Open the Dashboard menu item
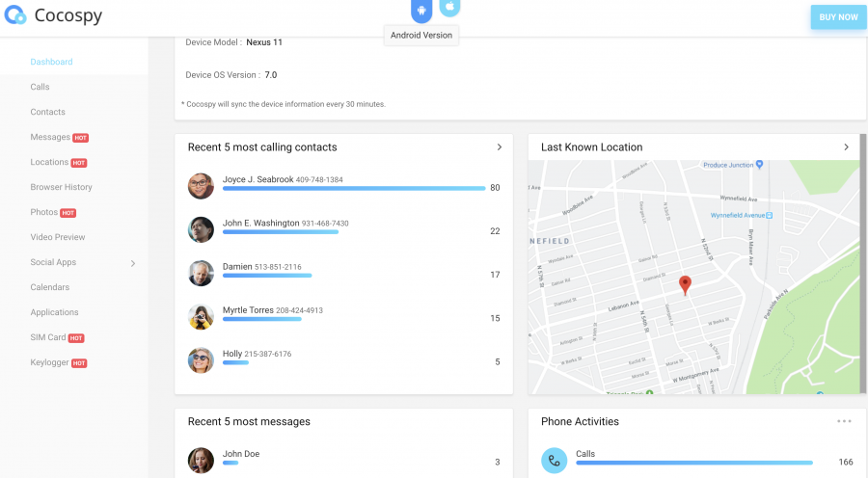This screenshot has width=868, height=478. [51, 62]
